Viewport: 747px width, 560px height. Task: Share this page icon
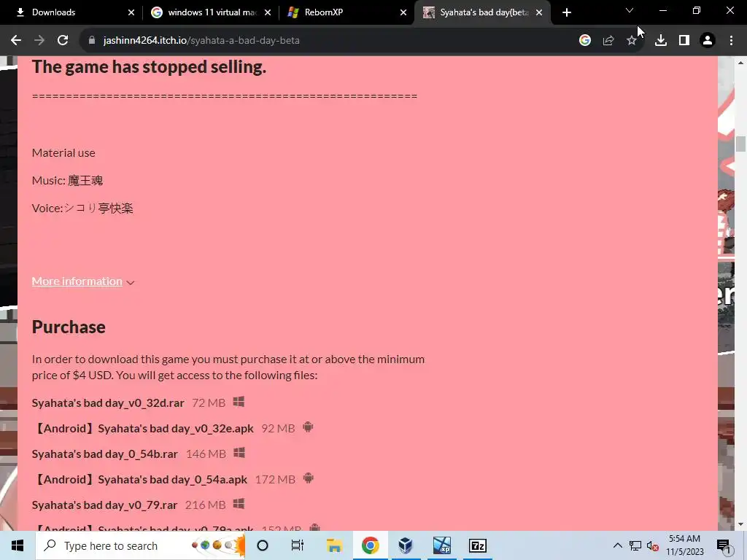click(608, 41)
